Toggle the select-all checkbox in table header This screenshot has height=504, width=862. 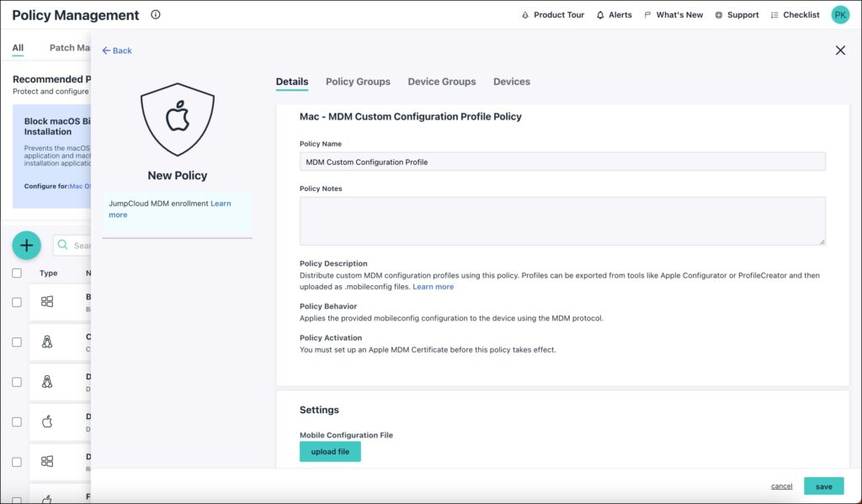coord(17,273)
